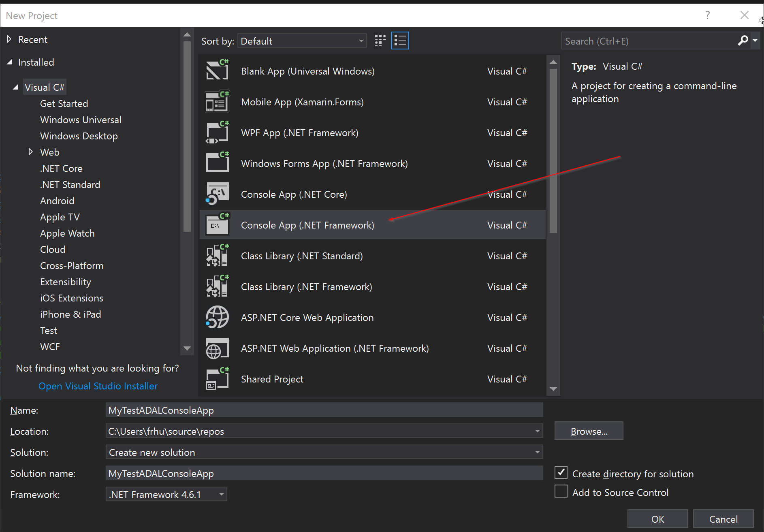The height and width of the screenshot is (532, 764).
Task: Select 'Class Library (.NET Standard)' template name
Action: click(302, 256)
